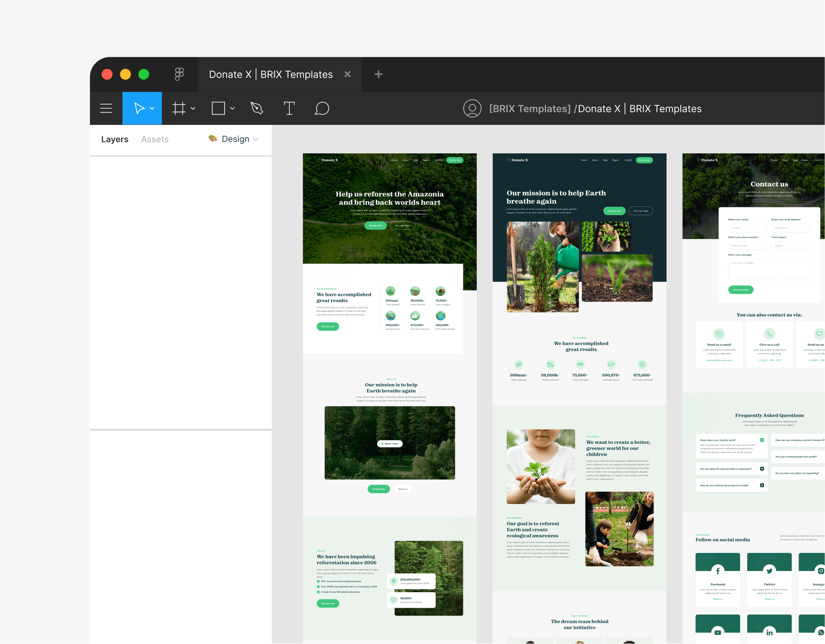Expand the Move tool options chevron

coord(152,109)
